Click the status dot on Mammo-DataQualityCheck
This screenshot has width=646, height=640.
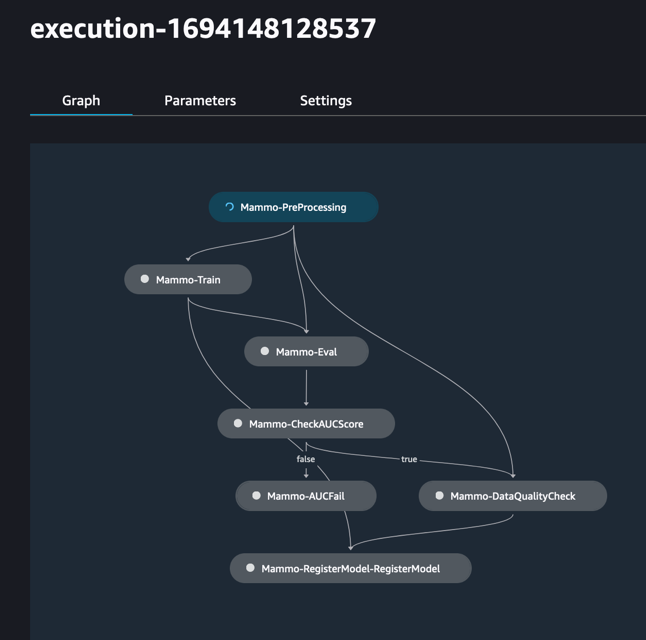pos(439,495)
